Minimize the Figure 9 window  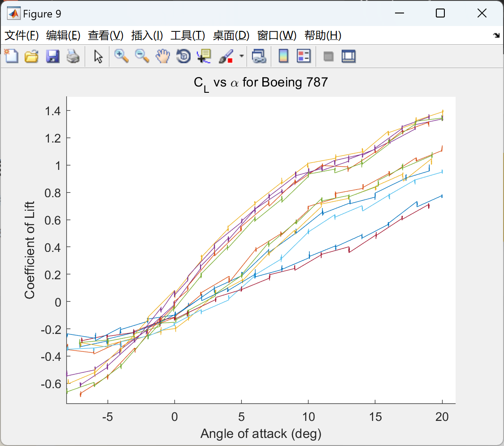coord(399,13)
